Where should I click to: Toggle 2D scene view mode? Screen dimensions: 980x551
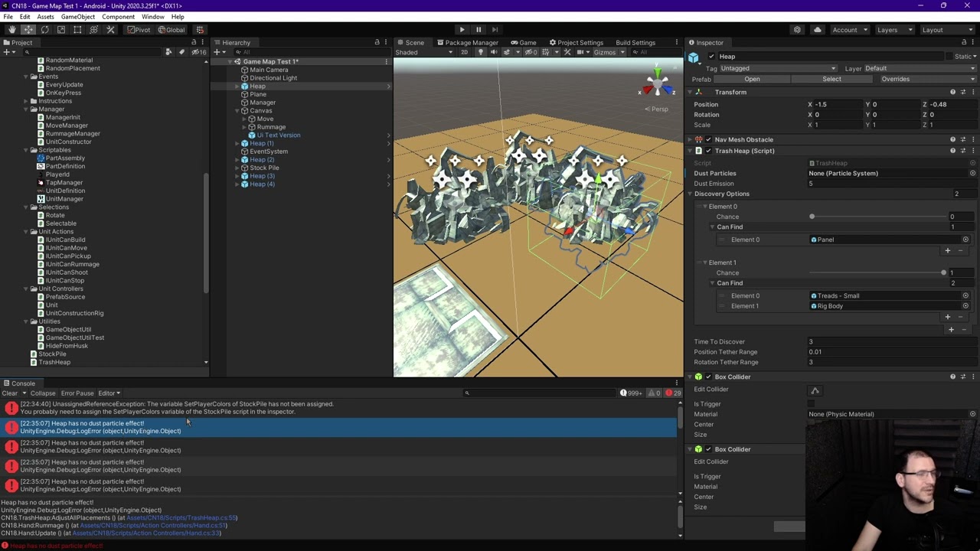pos(464,52)
